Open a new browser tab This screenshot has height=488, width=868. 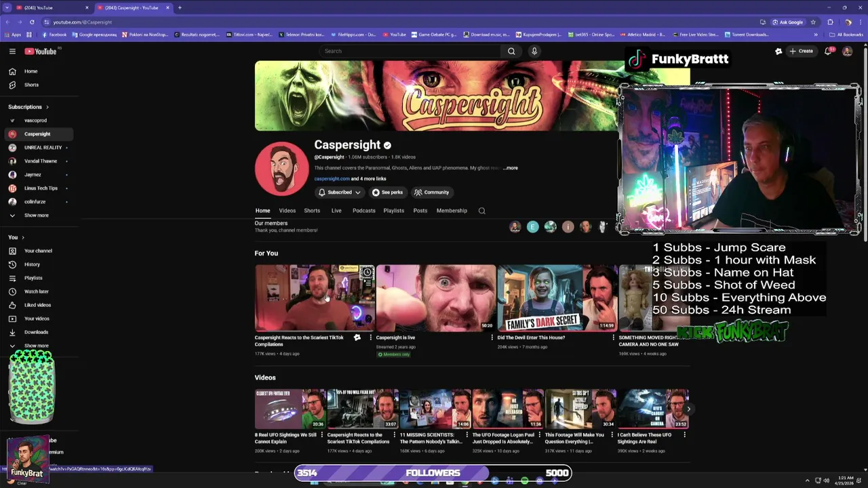click(x=180, y=7)
